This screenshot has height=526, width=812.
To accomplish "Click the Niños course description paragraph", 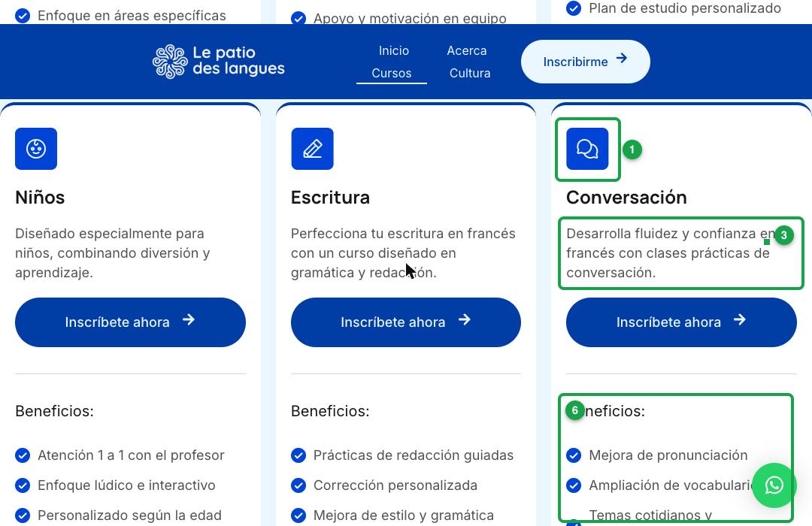I will (x=112, y=253).
